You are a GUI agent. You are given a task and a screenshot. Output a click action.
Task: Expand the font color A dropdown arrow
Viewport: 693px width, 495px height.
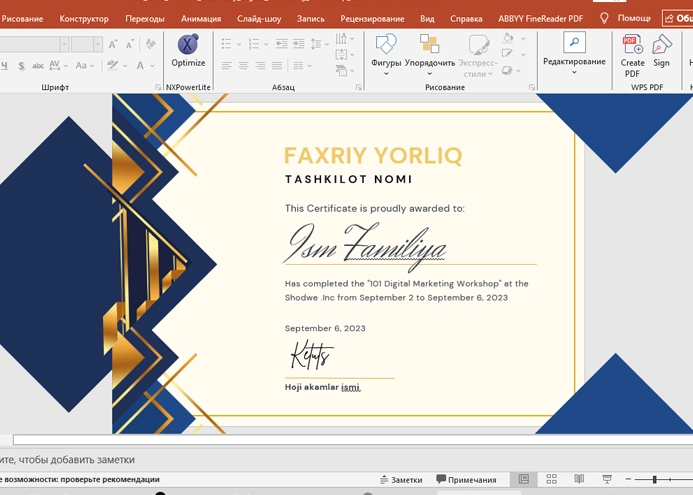click(x=152, y=66)
